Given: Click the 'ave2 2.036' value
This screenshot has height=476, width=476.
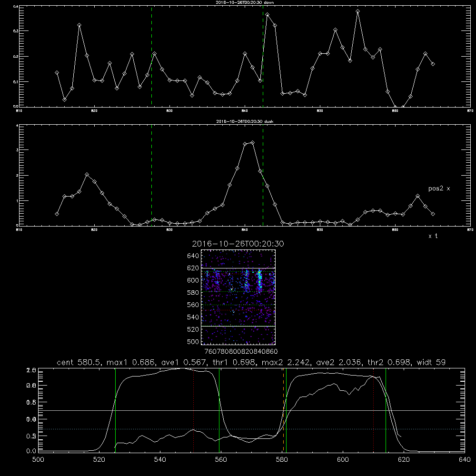Looking at the screenshot, I should (x=338, y=362).
